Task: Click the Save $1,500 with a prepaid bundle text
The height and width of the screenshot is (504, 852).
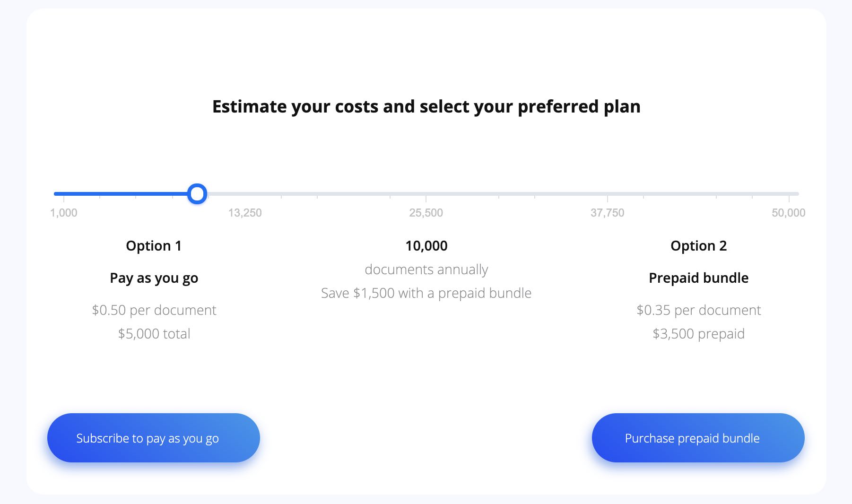Action: tap(426, 293)
